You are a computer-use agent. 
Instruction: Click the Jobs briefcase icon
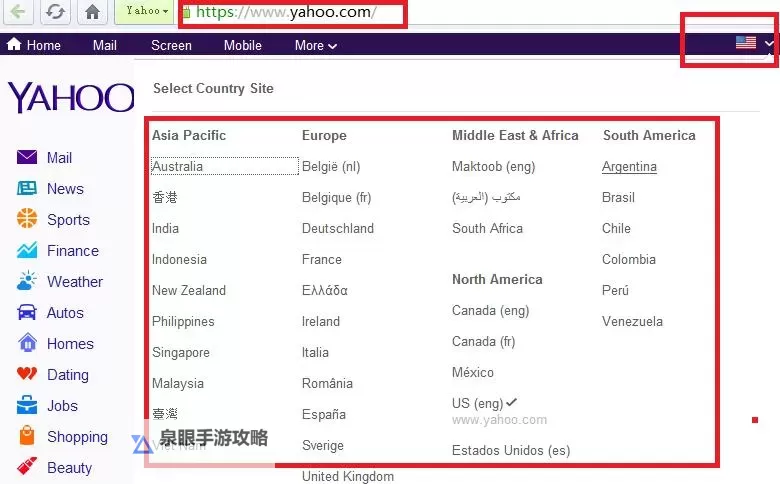tap(27, 405)
